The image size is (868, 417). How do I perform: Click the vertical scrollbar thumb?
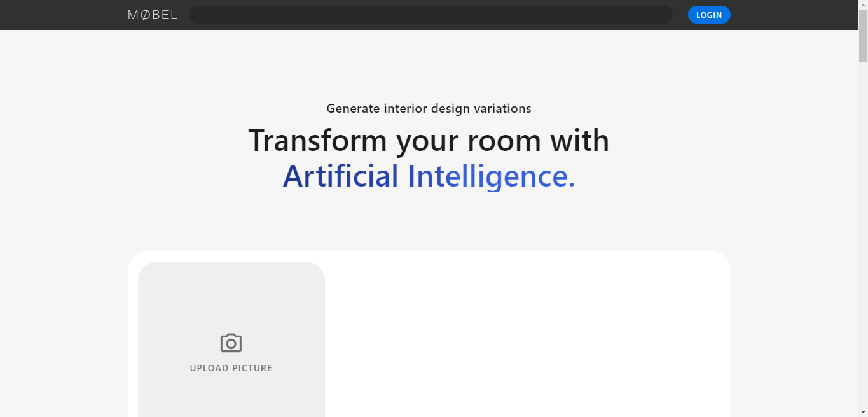coord(863,36)
